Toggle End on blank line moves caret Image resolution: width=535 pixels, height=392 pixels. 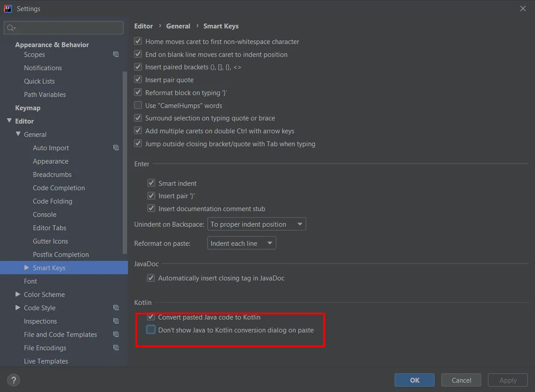coord(138,54)
